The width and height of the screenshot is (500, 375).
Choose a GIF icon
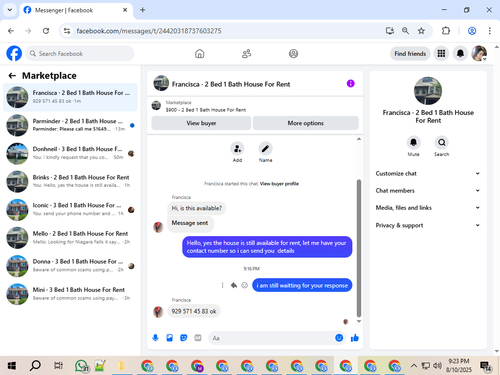point(198,338)
